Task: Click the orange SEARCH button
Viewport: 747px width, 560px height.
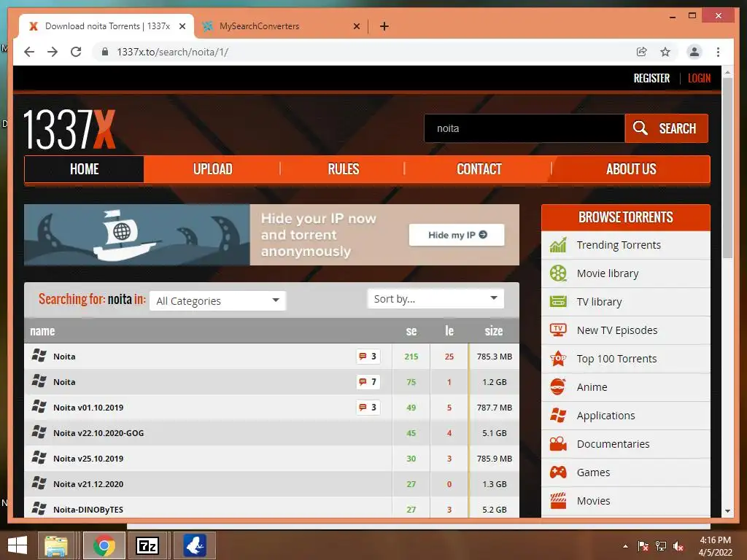Action: point(666,128)
